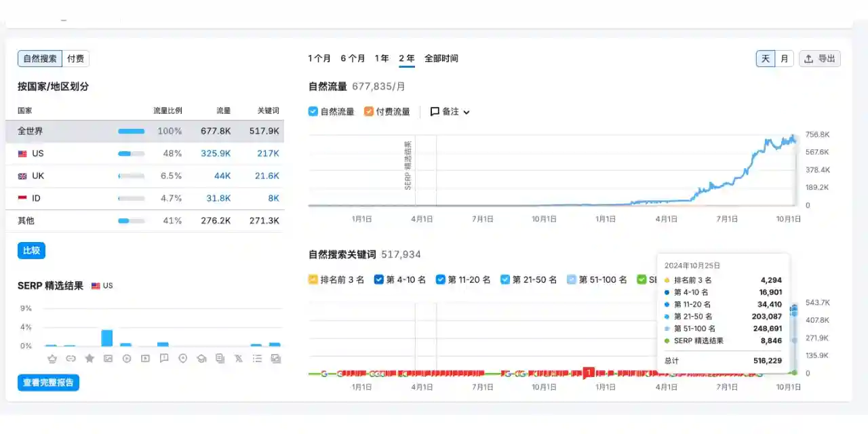The width and height of the screenshot is (868, 434).
Task: Open 查看完整报告 link
Action: [x=48, y=382]
